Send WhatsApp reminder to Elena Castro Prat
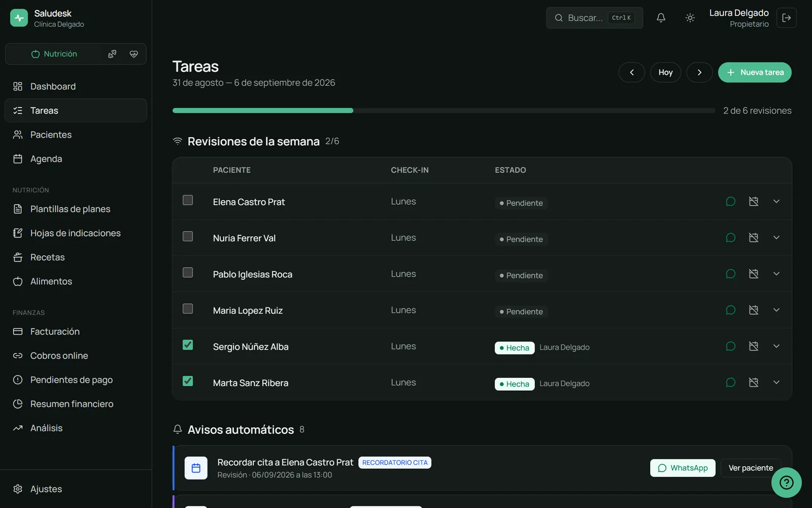The height and width of the screenshot is (508, 812). (x=683, y=468)
